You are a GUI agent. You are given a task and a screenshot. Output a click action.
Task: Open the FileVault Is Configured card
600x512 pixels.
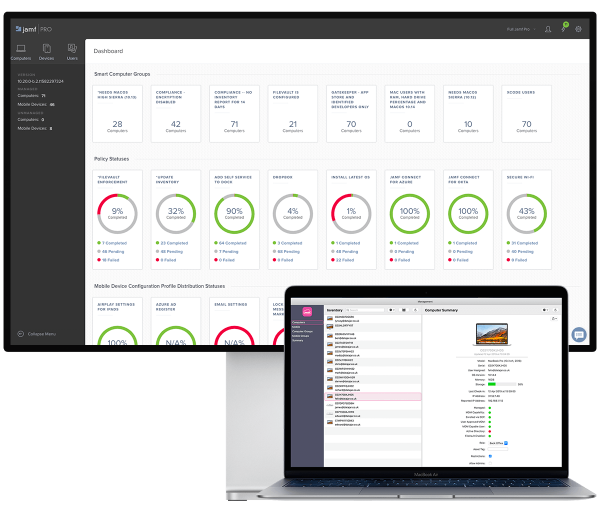pyautogui.click(x=292, y=114)
